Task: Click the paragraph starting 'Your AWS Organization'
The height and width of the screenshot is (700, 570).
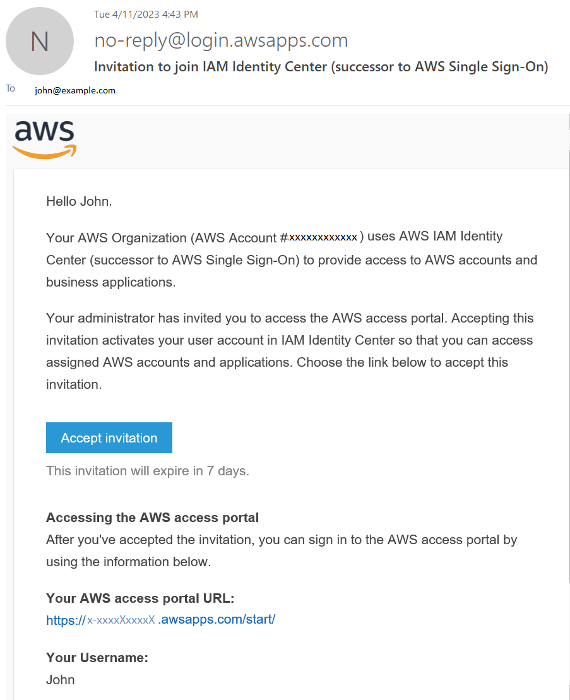Action: [291, 259]
